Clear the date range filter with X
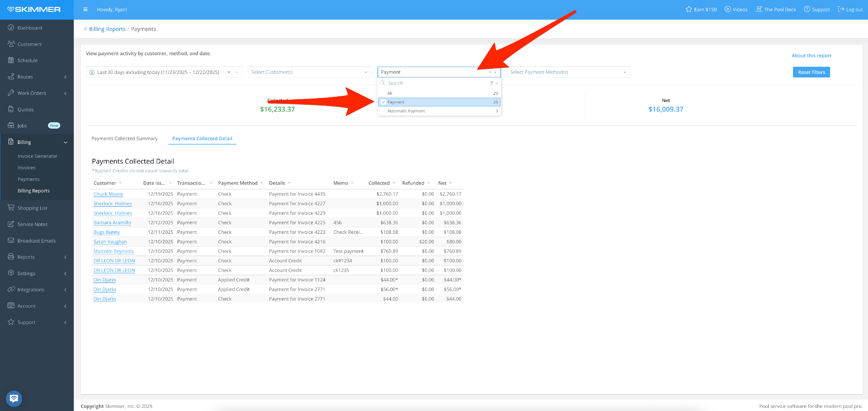Viewport: 868px width, 411px height. click(x=229, y=72)
